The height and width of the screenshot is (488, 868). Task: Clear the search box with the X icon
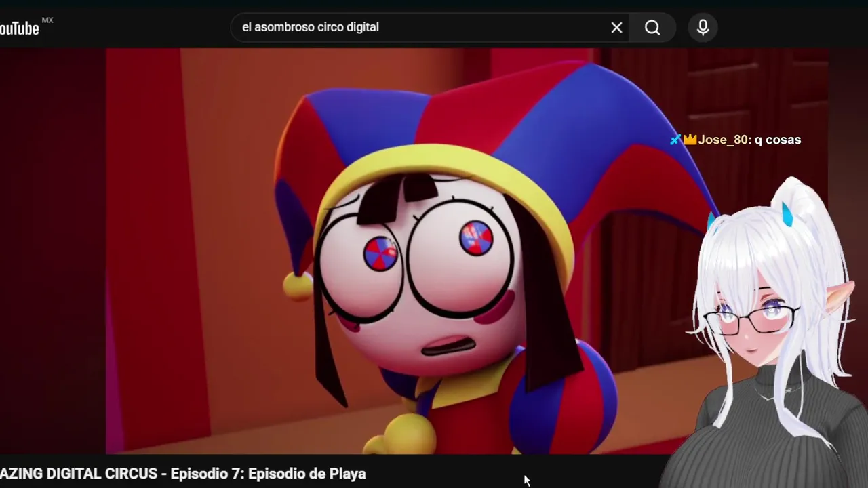click(616, 28)
